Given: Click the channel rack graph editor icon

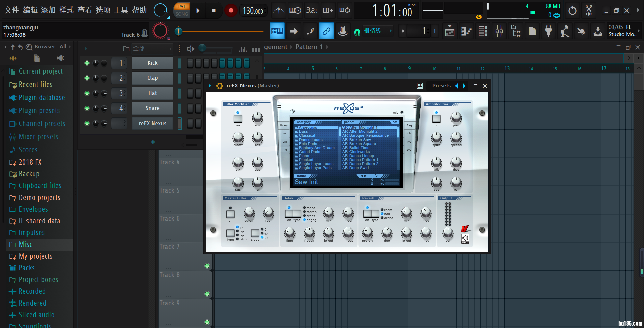Looking at the screenshot, I should point(243,49).
